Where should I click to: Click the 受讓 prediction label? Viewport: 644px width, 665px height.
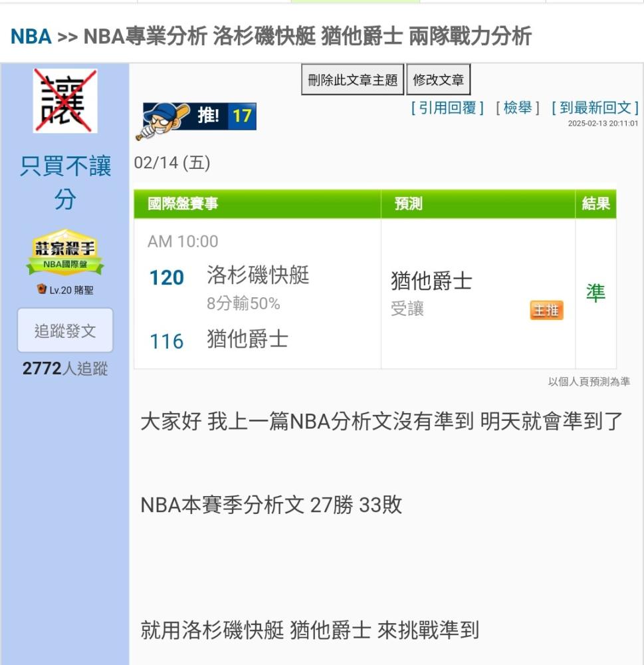(407, 309)
